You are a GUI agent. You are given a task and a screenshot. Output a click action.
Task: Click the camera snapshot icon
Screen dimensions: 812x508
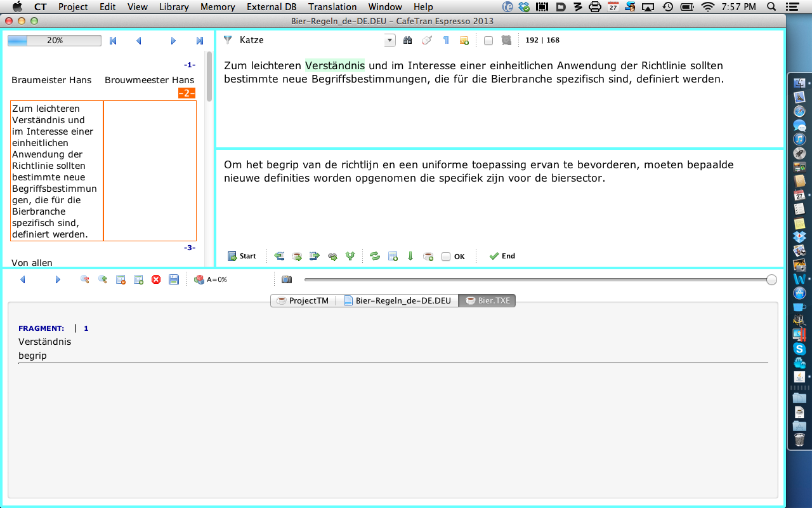click(287, 279)
